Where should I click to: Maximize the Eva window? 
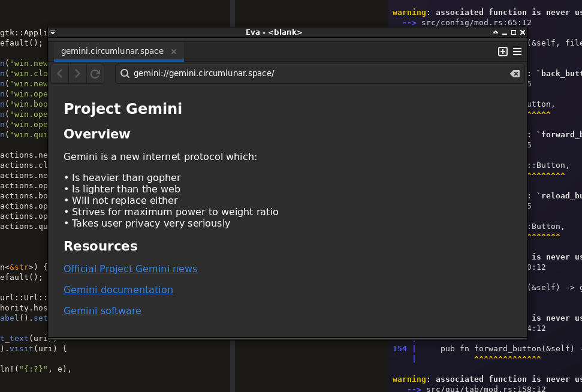click(514, 32)
